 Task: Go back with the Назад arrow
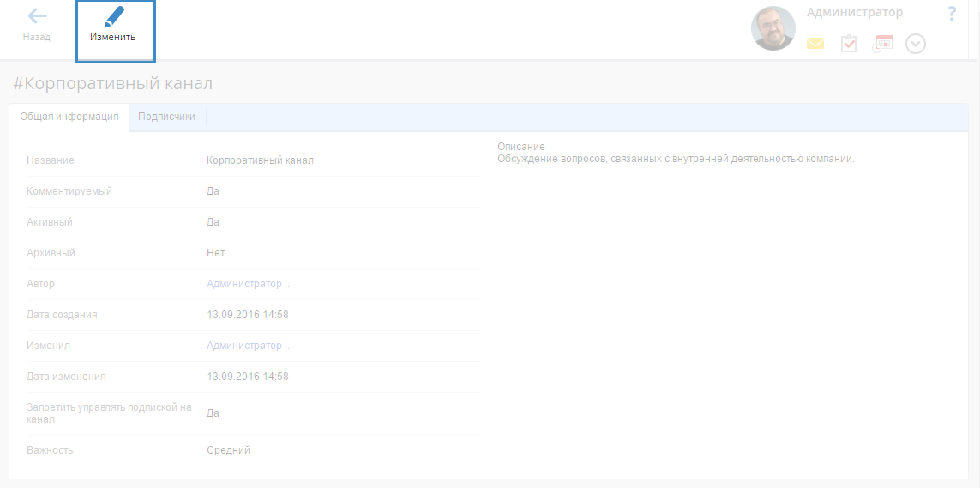(37, 25)
